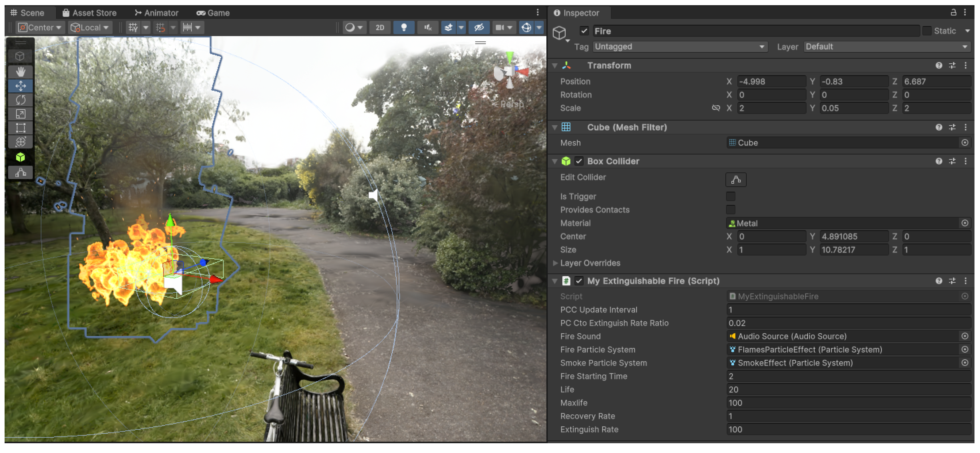Viewport: 980px width, 453px height.
Task: Lock the Inspector with the padlock icon
Action: pos(953,12)
